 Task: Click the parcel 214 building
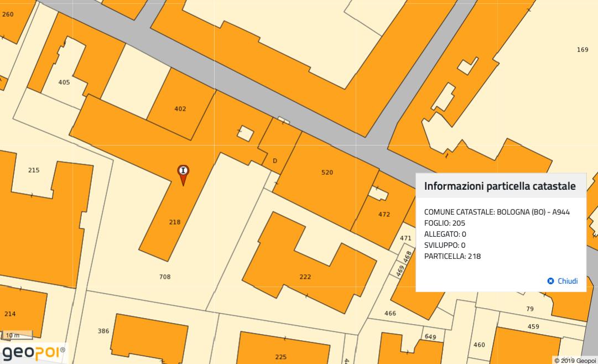[10, 314]
